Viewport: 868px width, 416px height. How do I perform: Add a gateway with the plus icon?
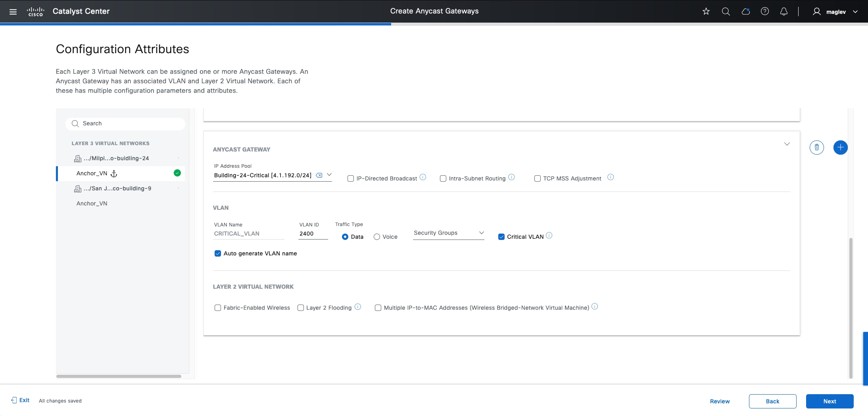point(840,147)
